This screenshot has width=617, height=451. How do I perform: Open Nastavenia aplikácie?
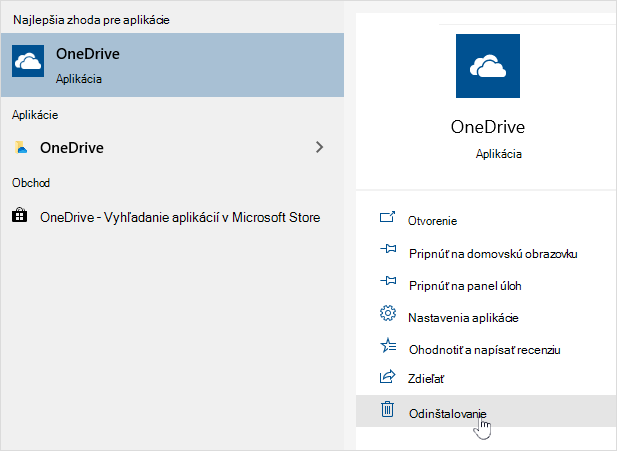click(x=486, y=317)
